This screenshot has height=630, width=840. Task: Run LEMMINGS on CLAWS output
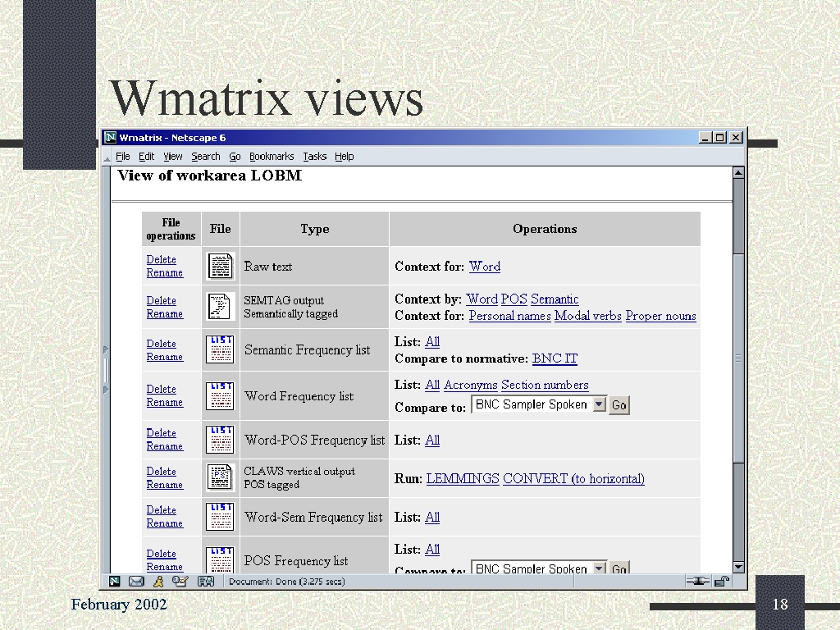463,478
